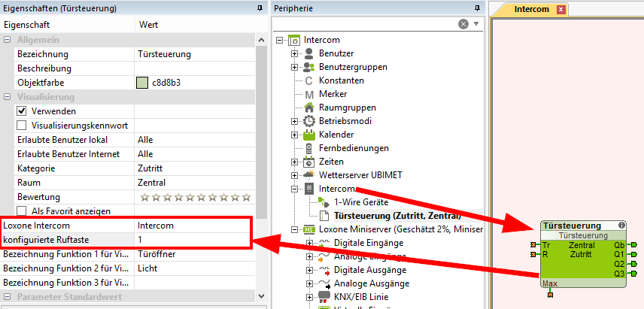Select the Wetterserver UBIMET icon

click(x=309, y=175)
